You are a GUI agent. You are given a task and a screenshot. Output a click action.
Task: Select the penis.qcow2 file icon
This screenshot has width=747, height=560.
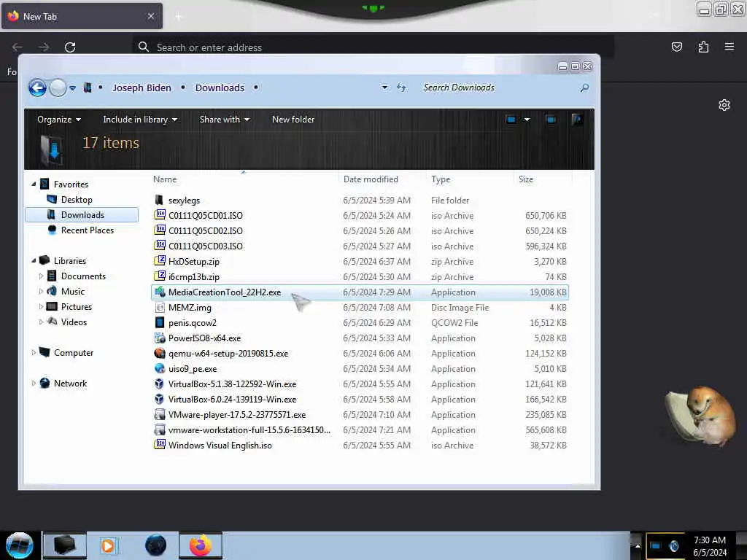pyautogui.click(x=160, y=322)
